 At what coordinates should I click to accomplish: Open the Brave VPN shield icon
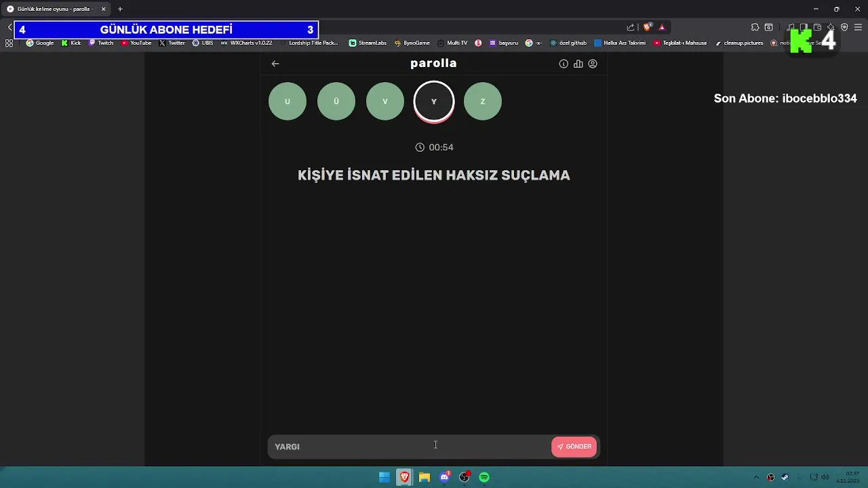[x=844, y=27]
